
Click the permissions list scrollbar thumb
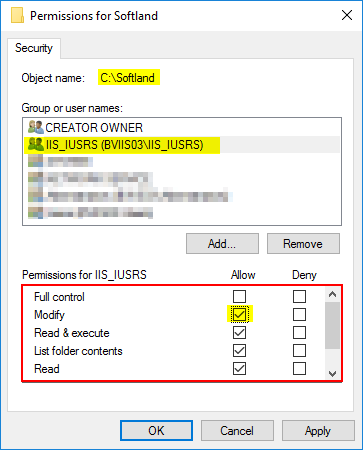click(x=332, y=325)
